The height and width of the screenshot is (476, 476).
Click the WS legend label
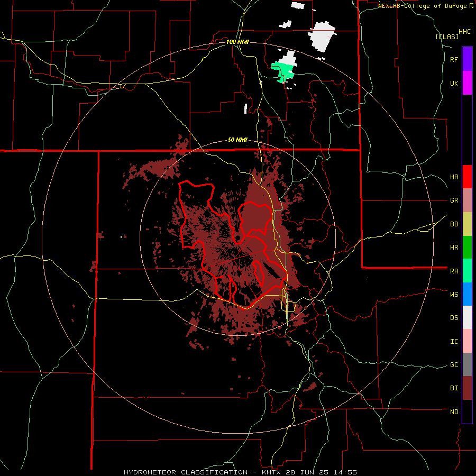(x=454, y=294)
